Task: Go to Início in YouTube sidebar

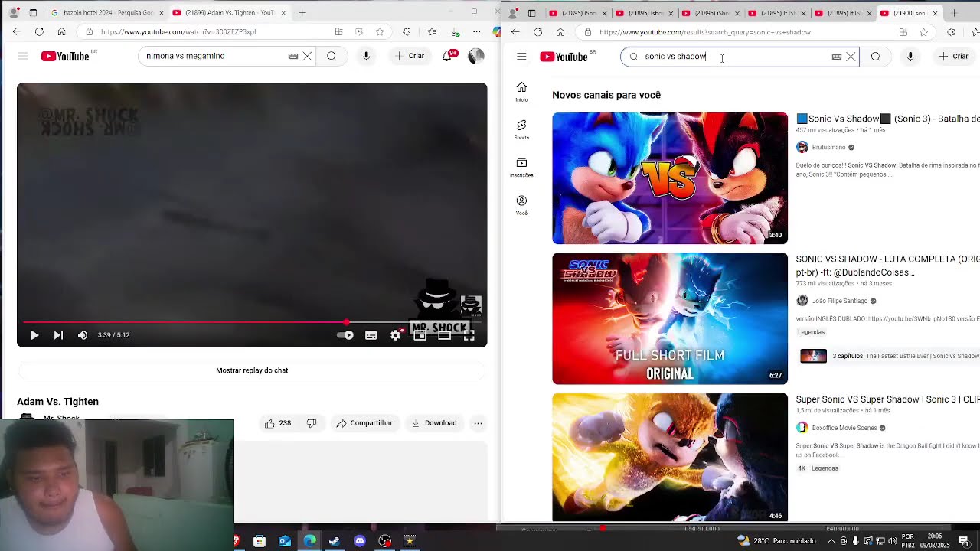Action: point(521,92)
